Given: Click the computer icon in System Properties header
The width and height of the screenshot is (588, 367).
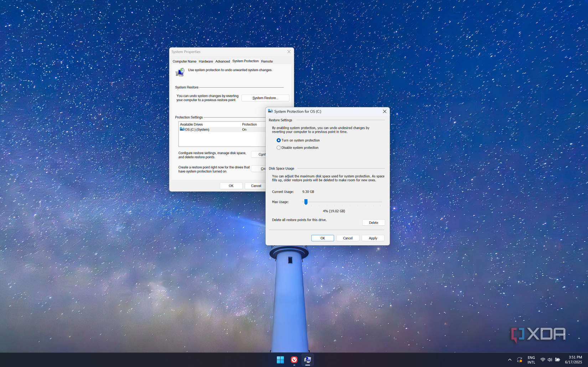Looking at the screenshot, I should coord(180,72).
